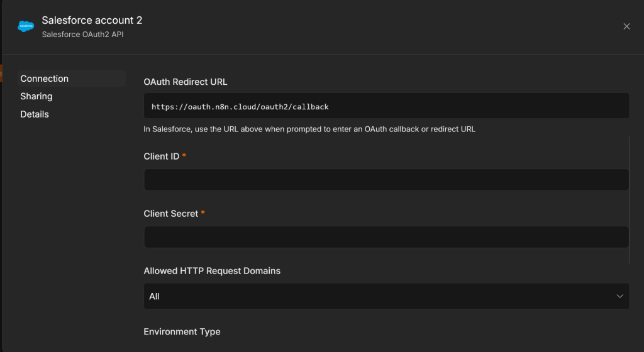The image size is (644, 352).
Task: Focus the Client ID input field
Action: point(386,180)
